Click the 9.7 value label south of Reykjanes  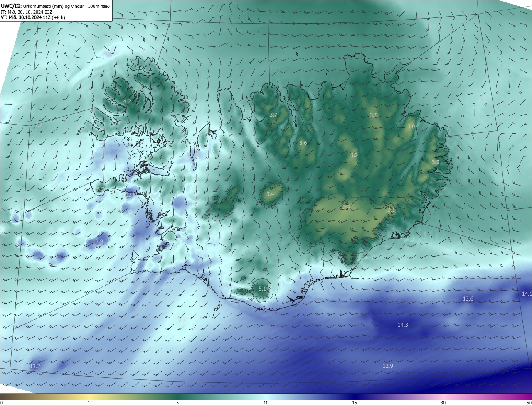[x=182, y=320]
